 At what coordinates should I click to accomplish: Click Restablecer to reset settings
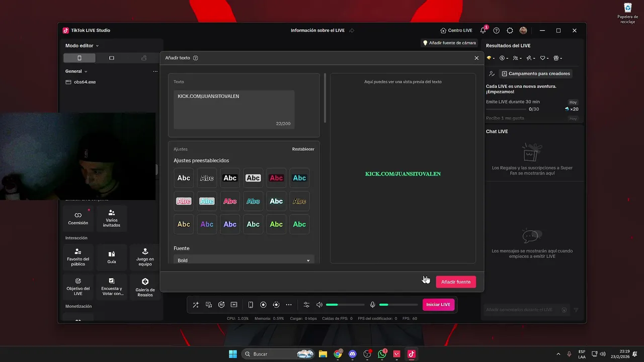(x=303, y=149)
